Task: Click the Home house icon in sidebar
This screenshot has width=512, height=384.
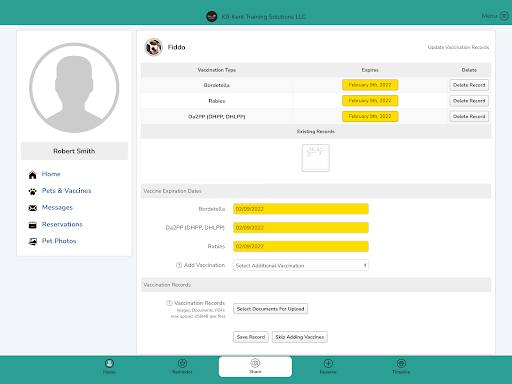Action: click(x=32, y=175)
